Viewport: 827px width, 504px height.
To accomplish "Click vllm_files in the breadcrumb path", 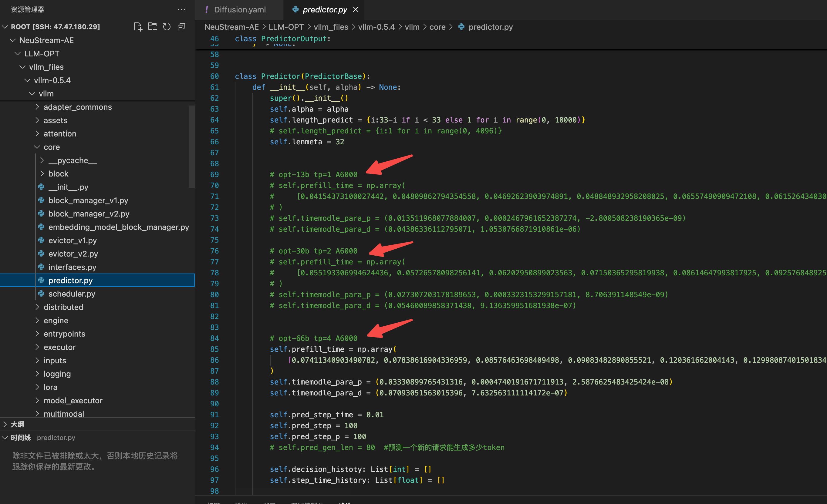I will click(x=331, y=27).
